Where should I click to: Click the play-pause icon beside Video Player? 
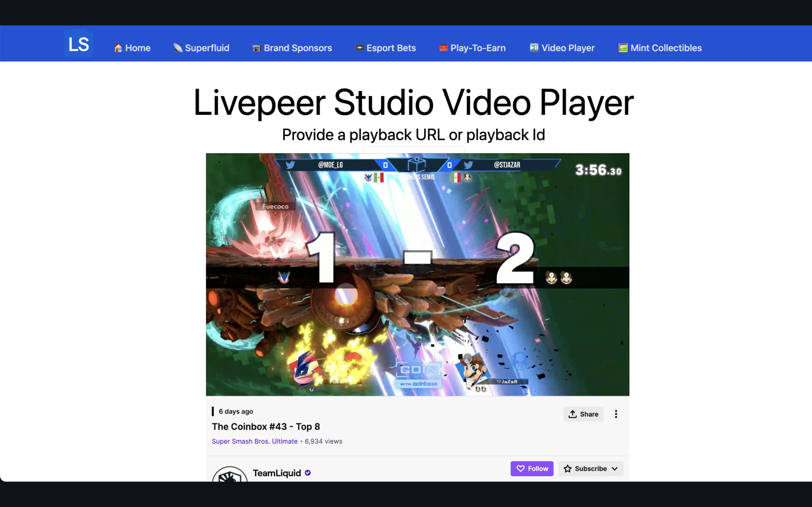click(x=534, y=48)
